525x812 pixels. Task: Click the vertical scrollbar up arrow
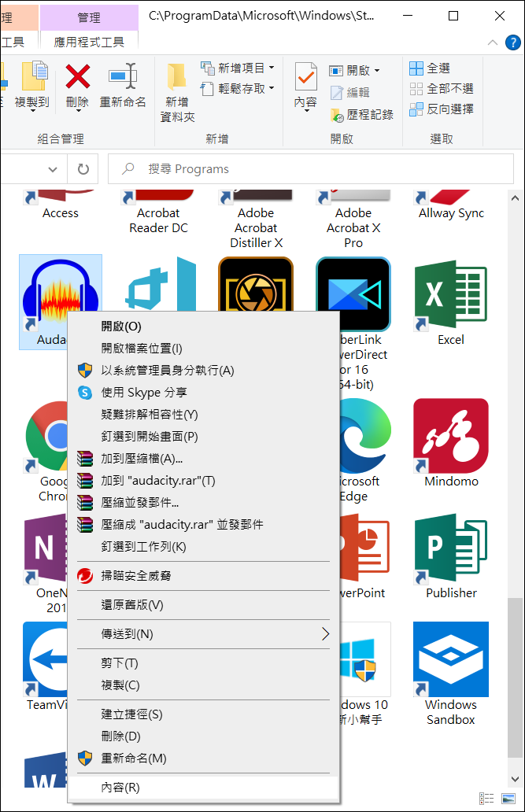(x=515, y=197)
